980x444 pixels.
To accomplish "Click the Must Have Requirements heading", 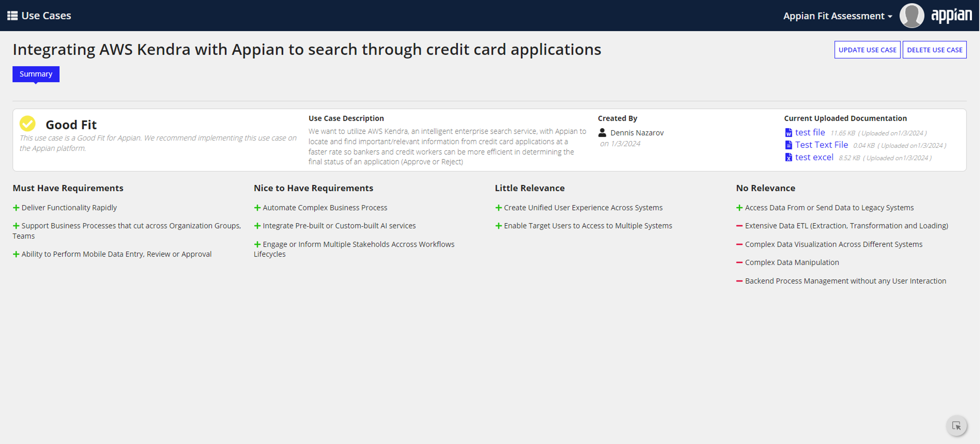I will coord(68,188).
